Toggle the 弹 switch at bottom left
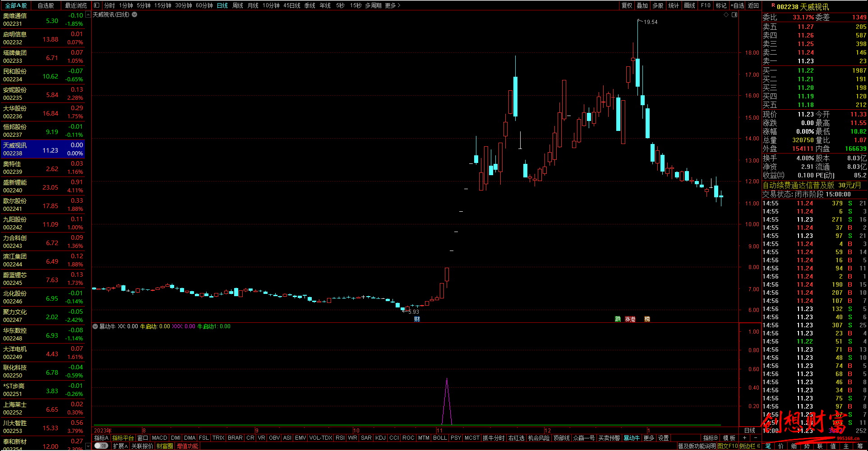This screenshot has width=868, height=451. pos(101,446)
